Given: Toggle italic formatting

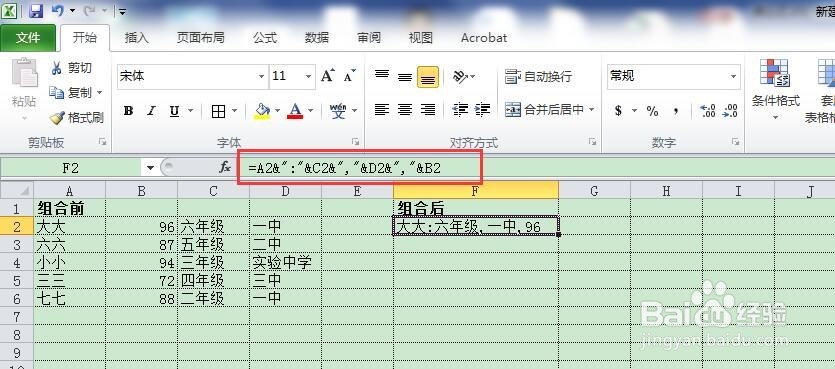Looking at the screenshot, I should coord(151,111).
